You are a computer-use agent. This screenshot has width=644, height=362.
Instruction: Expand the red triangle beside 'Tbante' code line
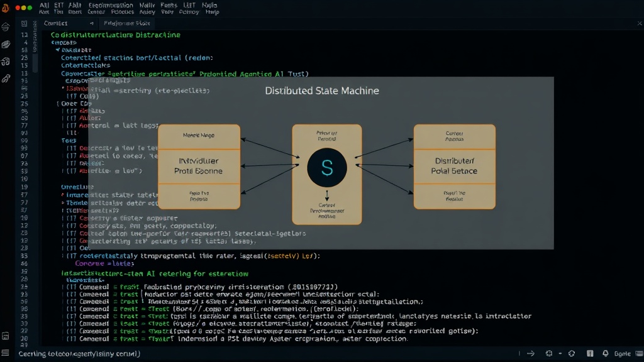point(63,203)
